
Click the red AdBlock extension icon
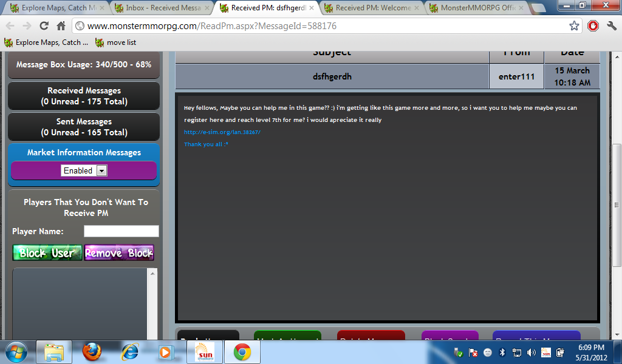pos(593,26)
